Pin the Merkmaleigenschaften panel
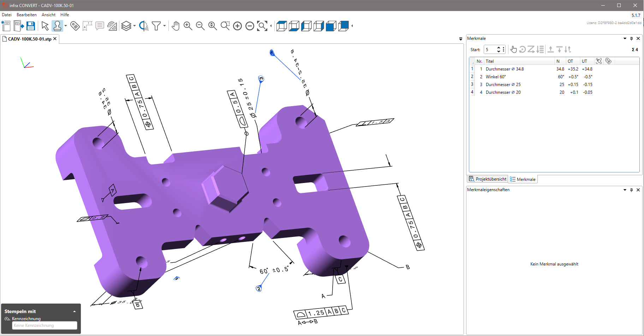 point(632,190)
